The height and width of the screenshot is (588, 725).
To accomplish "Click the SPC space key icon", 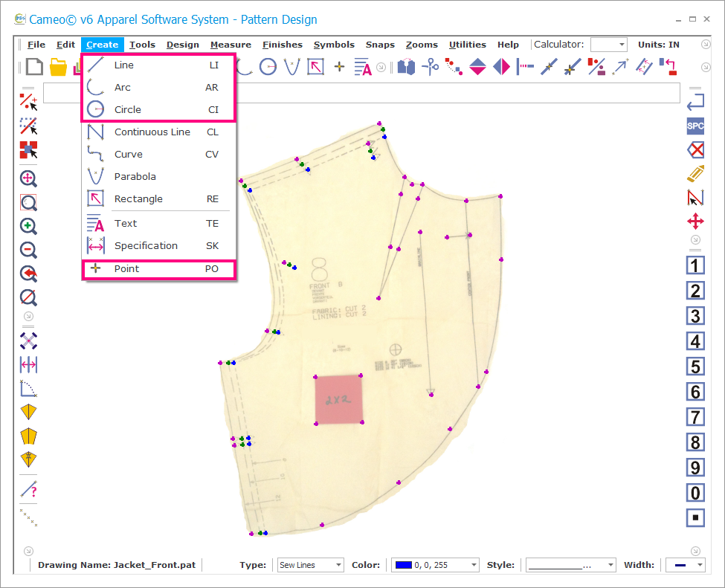I will pyautogui.click(x=695, y=126).
